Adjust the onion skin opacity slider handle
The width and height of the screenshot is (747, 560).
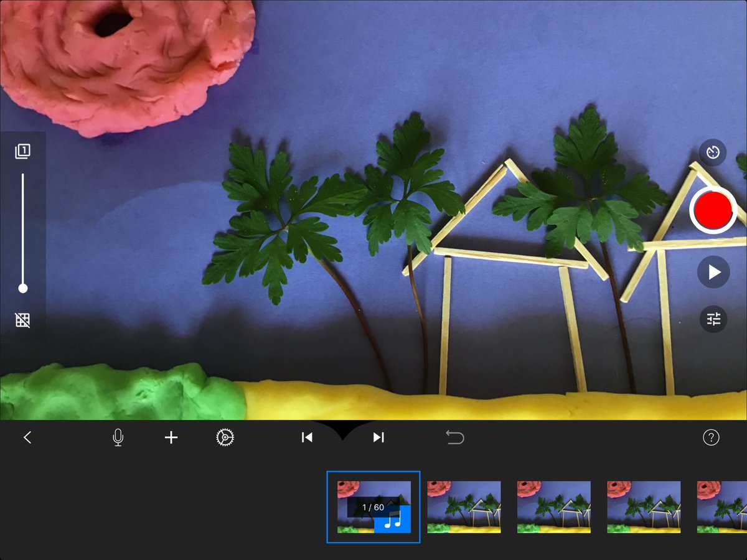click(x=23, y=288)
